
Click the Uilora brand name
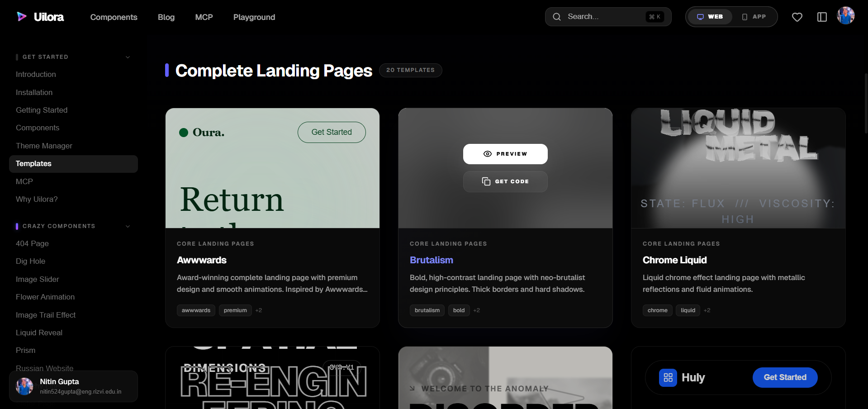(x=49, y=17)
